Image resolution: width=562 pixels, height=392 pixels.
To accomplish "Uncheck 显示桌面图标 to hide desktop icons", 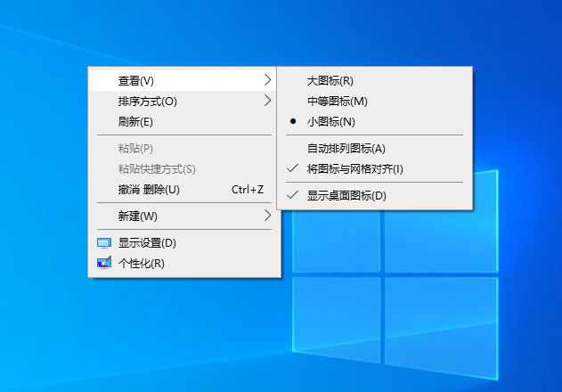I will [x=346, y=195].
